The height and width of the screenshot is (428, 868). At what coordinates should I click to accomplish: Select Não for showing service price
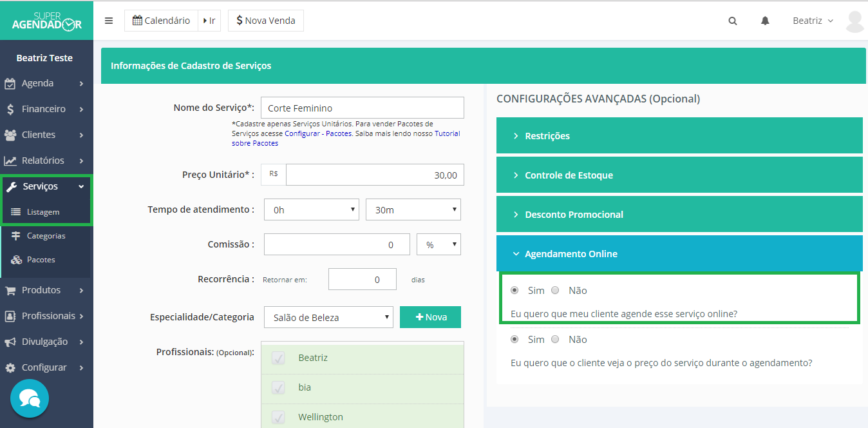tap(556, 339)
